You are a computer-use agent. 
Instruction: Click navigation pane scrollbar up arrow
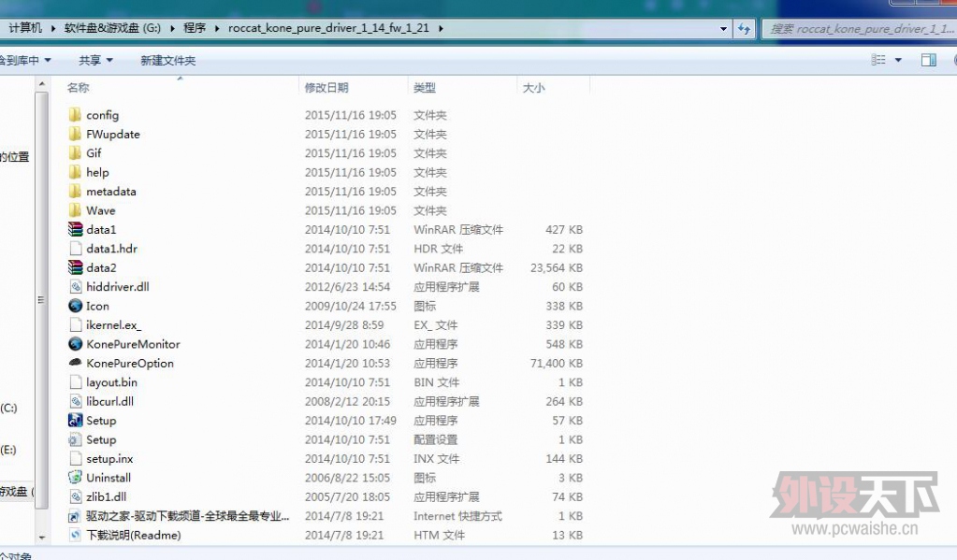[41, 83]
